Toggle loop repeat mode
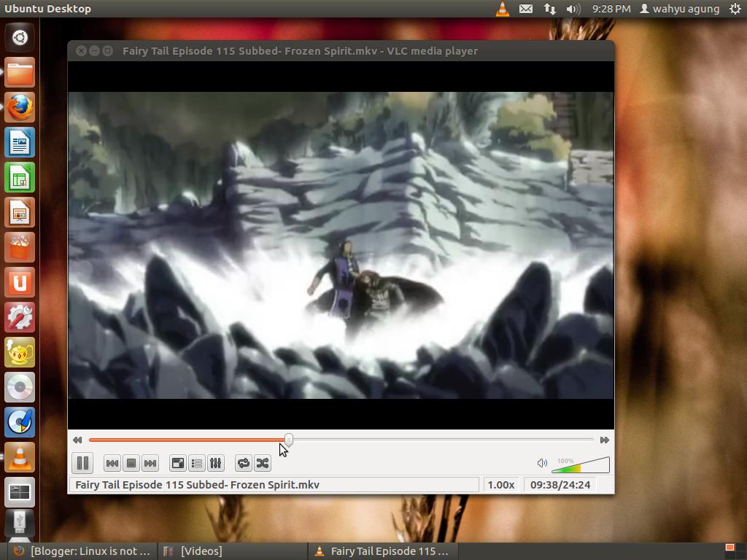Viewport: 747px width, 560px height. tap(244, 463)
